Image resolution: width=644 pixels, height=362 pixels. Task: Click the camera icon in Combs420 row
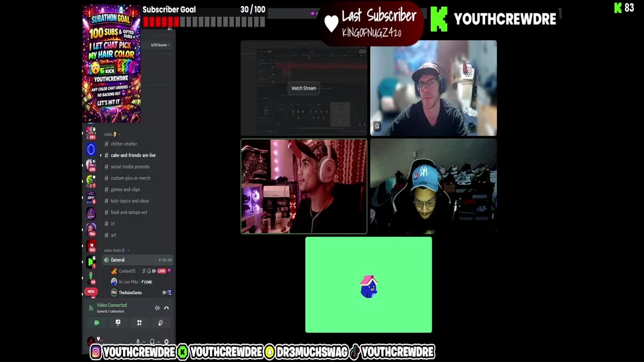[x=154, y=271]
